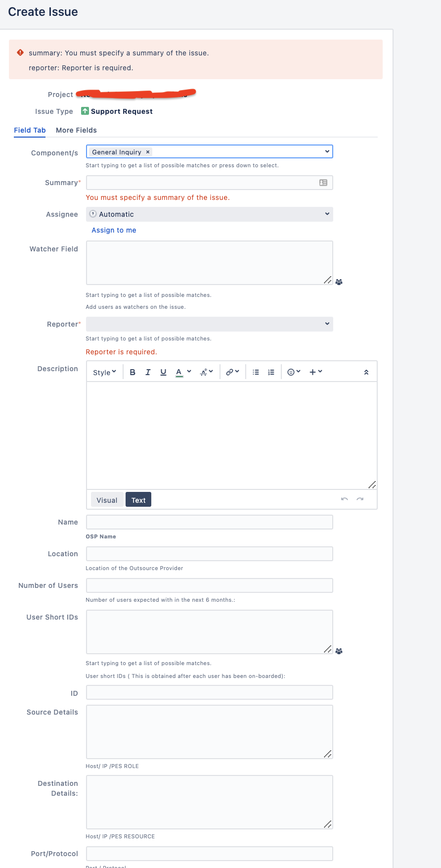The height and width of the screenshot is (868, 441).
Task: Open the insert more (+) menu
Action: [315, 372]
